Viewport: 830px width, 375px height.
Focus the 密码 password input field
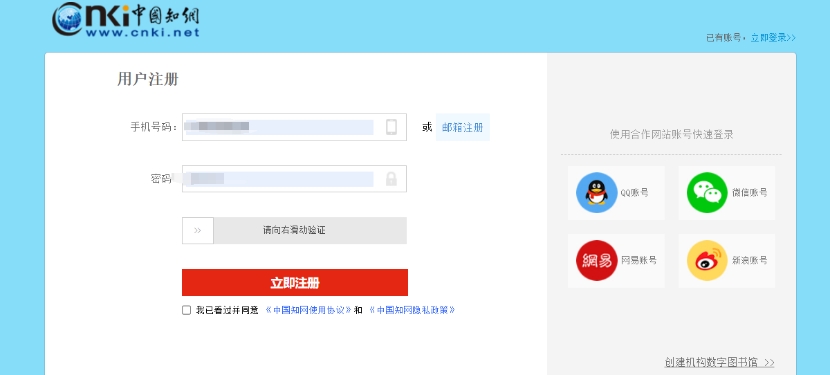coord(294,178)
